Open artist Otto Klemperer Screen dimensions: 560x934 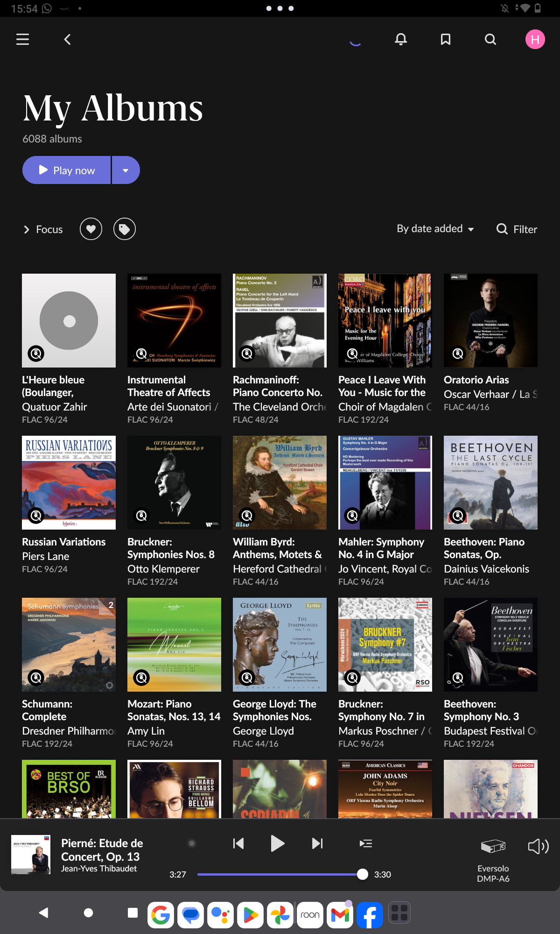click(x=163, y=569)
